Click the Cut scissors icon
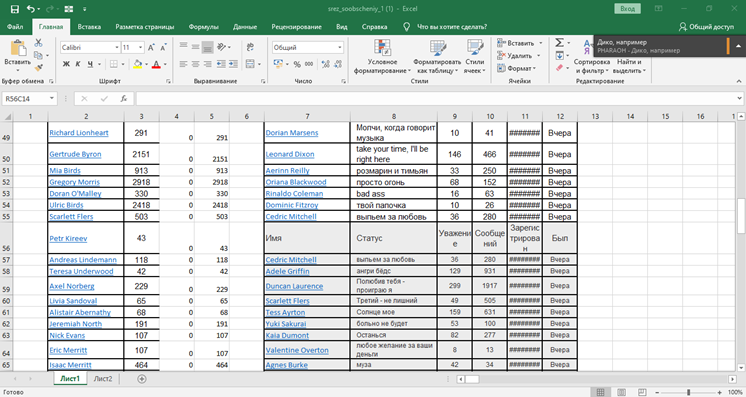Screen dimensions: 746x397 tap(39, 43)
